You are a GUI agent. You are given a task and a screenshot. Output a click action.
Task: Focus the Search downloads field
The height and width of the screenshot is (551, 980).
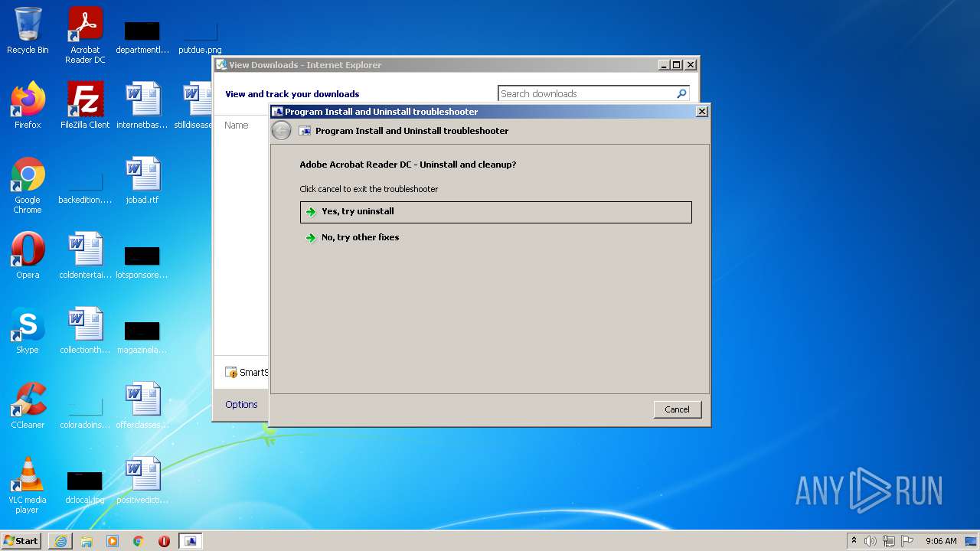point(586,93)
